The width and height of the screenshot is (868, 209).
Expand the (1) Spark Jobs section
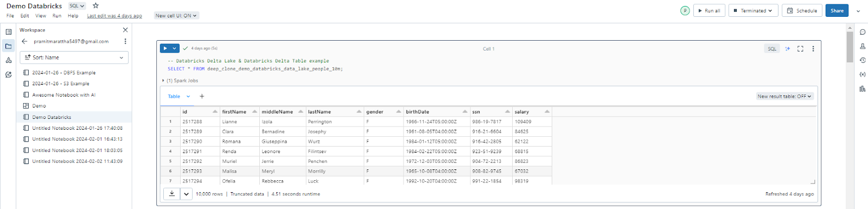[x=180, y=80]
